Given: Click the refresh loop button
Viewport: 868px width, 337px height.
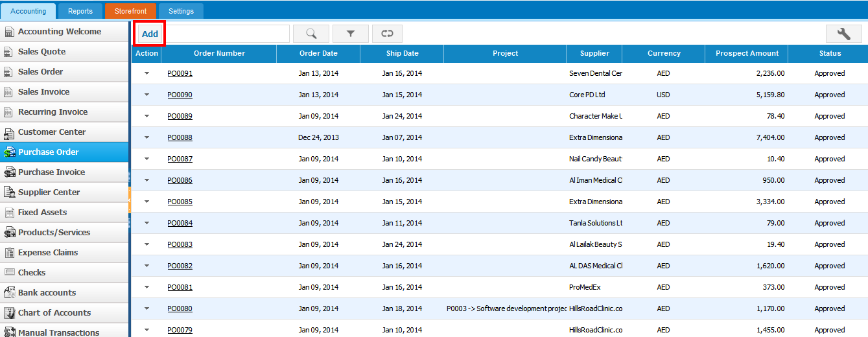Looking at the screenshot, I should pos(387,34).
